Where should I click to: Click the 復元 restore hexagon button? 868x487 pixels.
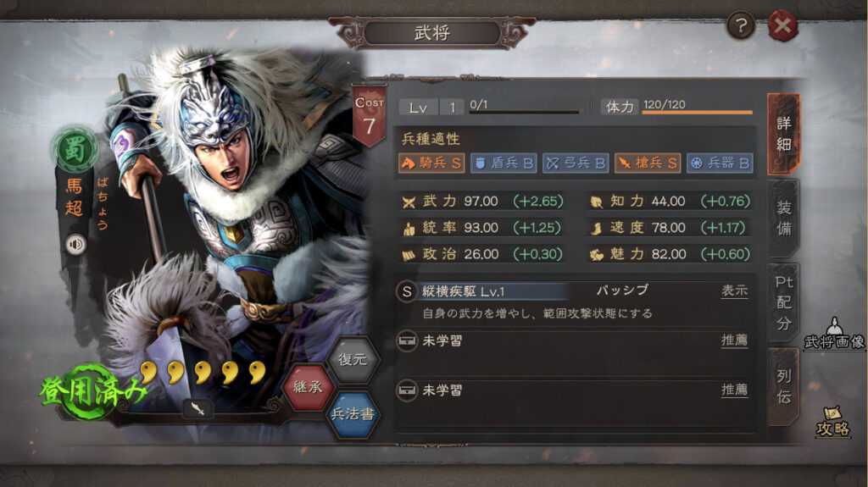(353, 359)
